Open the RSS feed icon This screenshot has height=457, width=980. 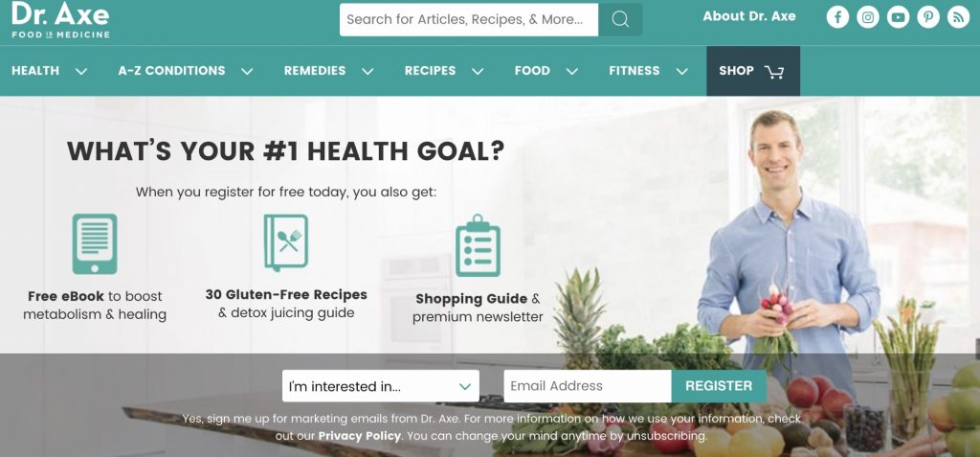958,17
